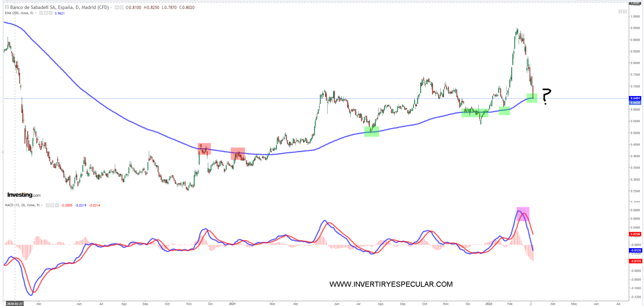Click the blue 0.6491 price label on scale
The width and height of the screenshot is (644, 306).
click(x=635, y=98)
